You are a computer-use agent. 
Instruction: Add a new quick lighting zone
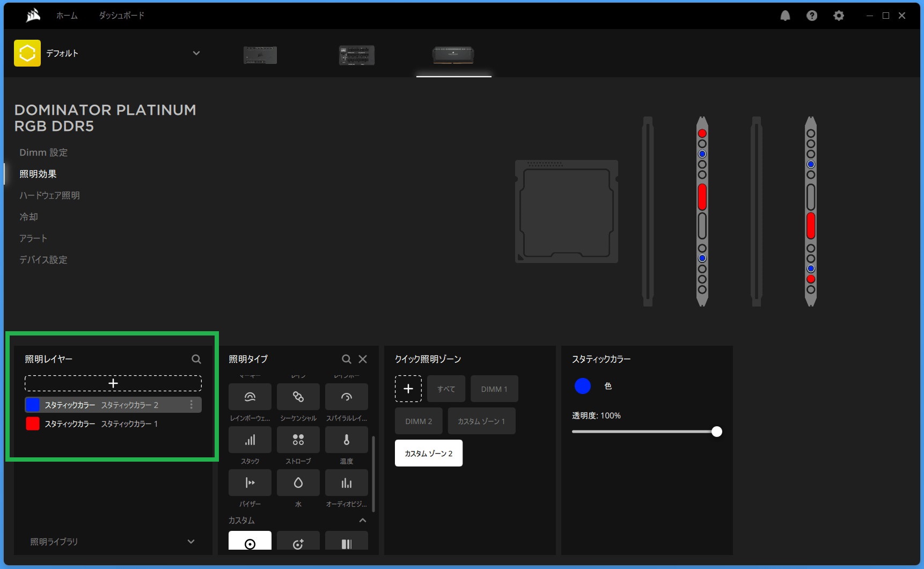[x=408, y=389]
